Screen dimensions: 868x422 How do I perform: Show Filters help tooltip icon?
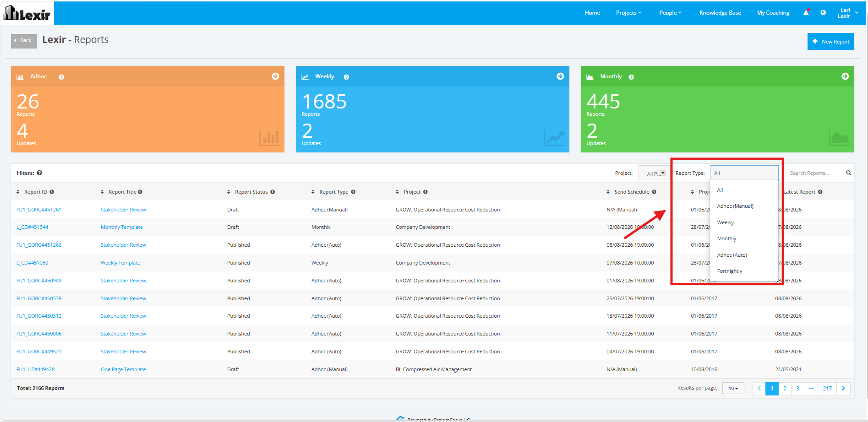[x=39, y=173]
